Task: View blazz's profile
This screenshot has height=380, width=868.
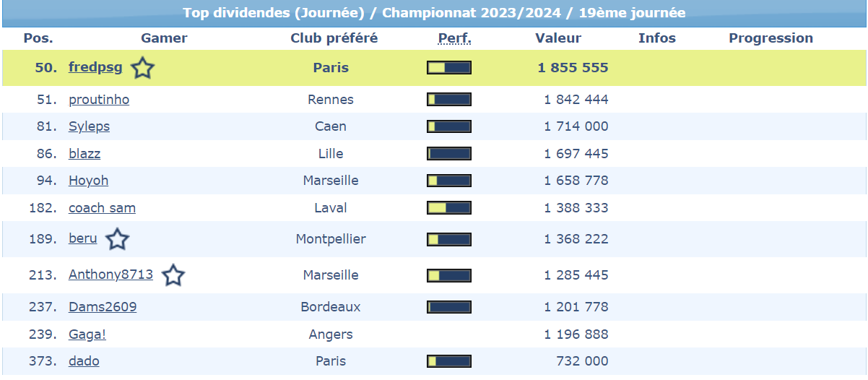Action: (x=84, y=154)
